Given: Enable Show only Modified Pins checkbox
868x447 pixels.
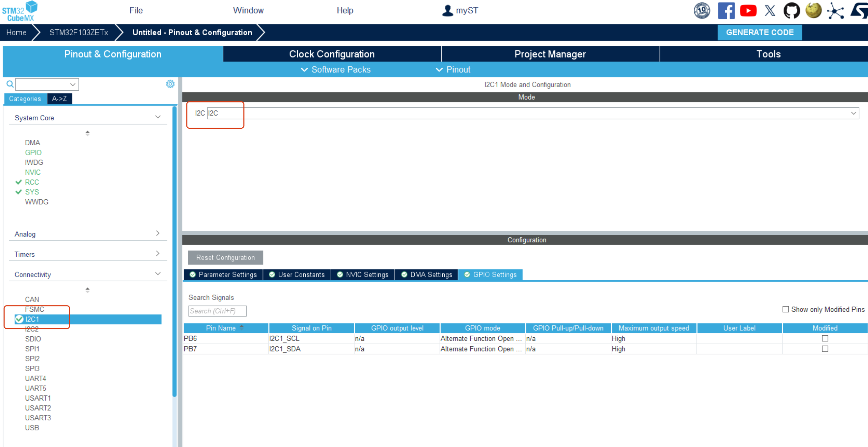Looking at the screenshot, I should 786,309.
